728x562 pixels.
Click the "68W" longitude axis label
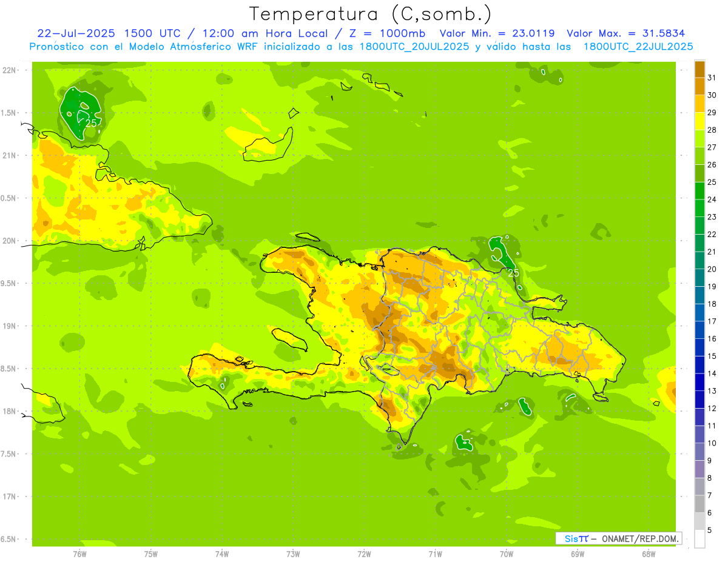[x=649, y=554]
